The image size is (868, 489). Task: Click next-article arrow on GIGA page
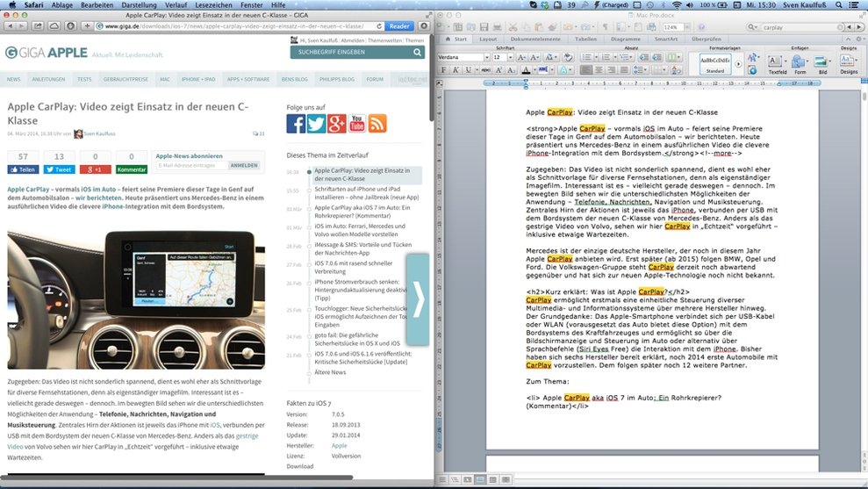[418, 299]
